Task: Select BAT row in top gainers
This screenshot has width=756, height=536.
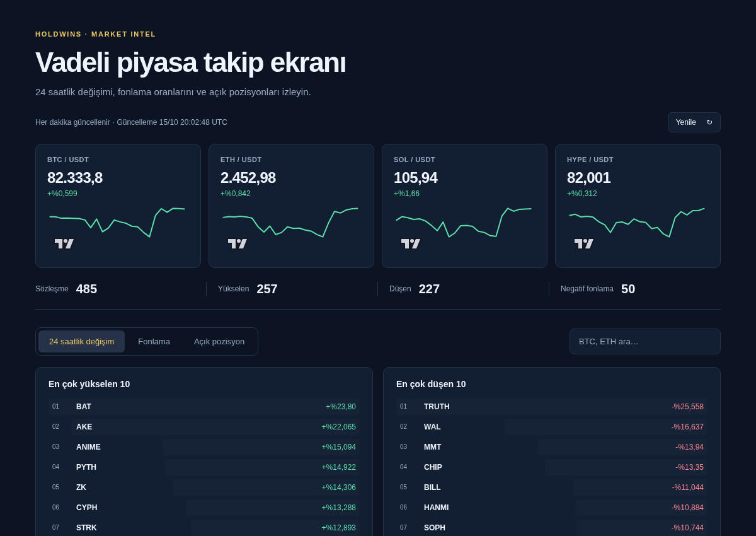Action: coord(204,407)
